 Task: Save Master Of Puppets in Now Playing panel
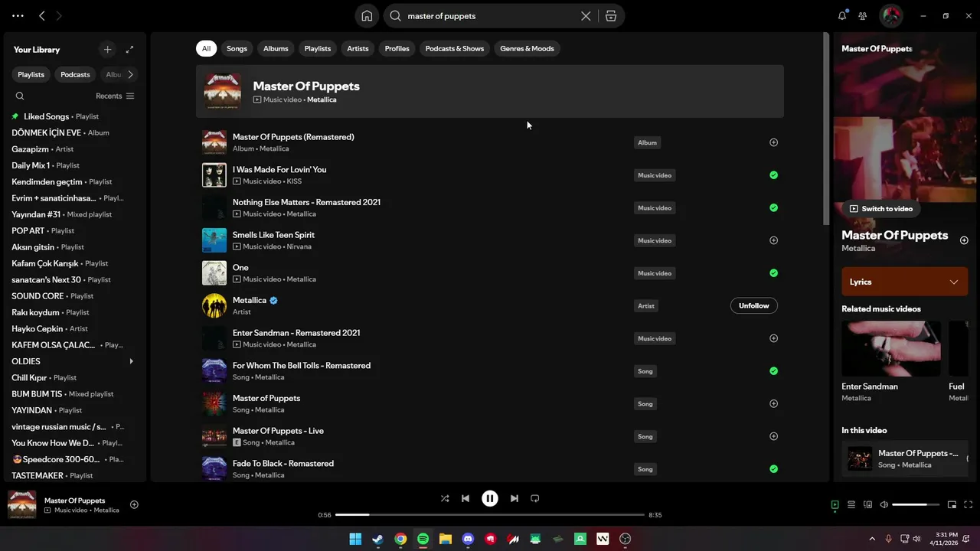[x=964, y=240]
